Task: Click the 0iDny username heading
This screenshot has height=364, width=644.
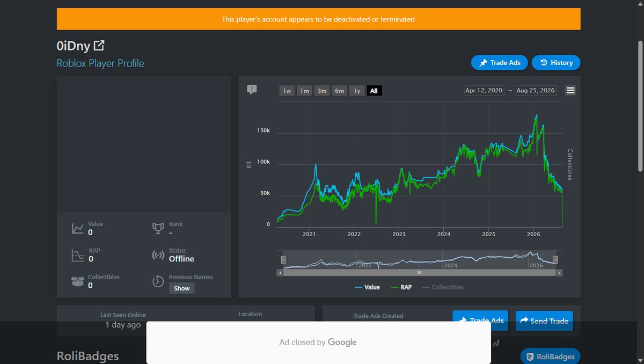Action: pyautogui.click(x=74, y=46)
